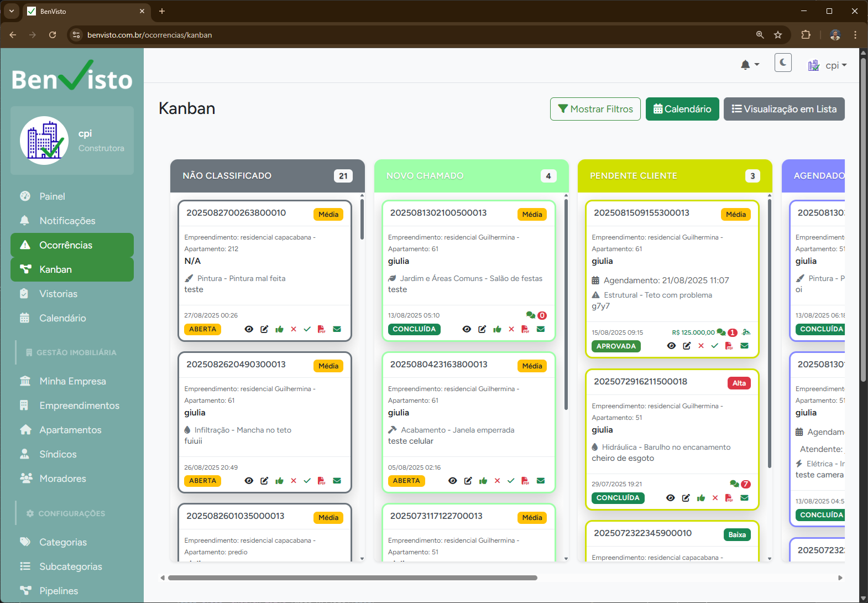This screenshot has height=603, width=868.
Task: Click the horizontal kanban scrollbar
Action: pos(352,578)
